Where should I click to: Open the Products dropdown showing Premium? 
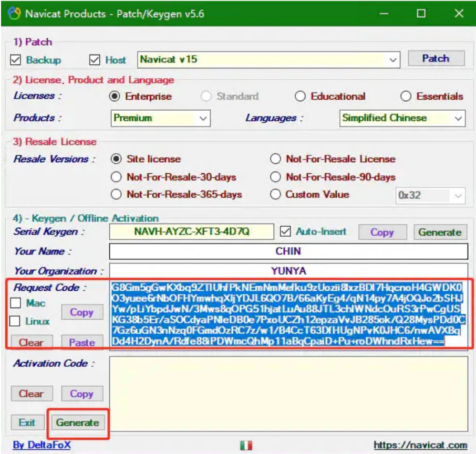point(203,118)
